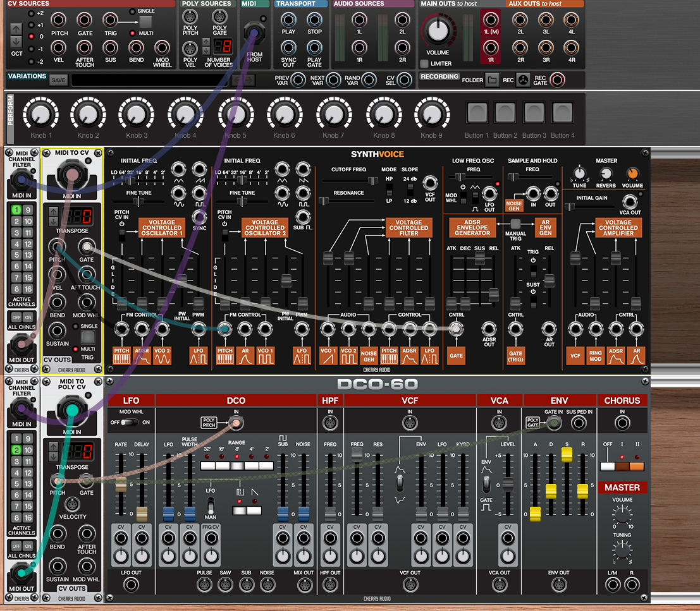The width and height of the screenshot is (700, 611).
Task: Lower transpose on MIDI to Poly CV module
Action: pos(53,456)
